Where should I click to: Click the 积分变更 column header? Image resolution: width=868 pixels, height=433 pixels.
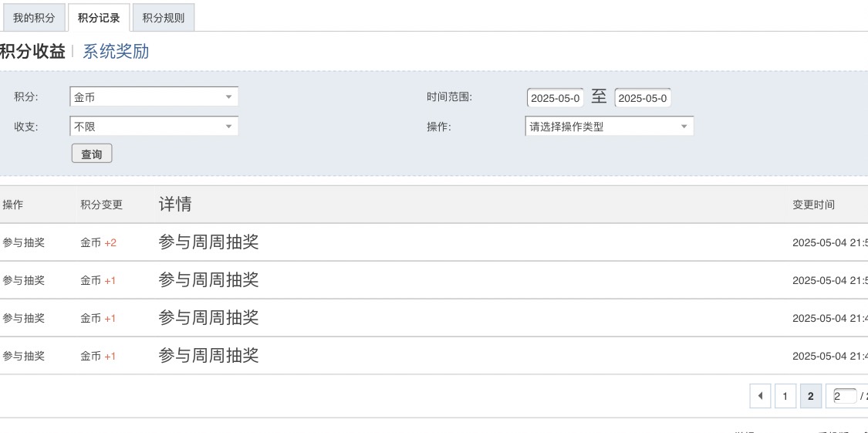coord(101,205)
